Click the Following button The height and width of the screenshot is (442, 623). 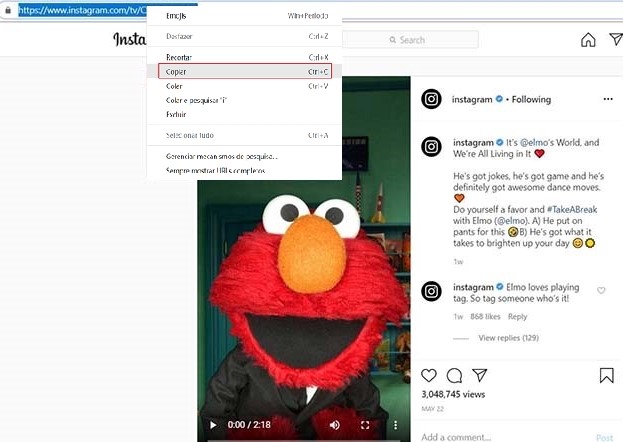(x=531, y=99)
